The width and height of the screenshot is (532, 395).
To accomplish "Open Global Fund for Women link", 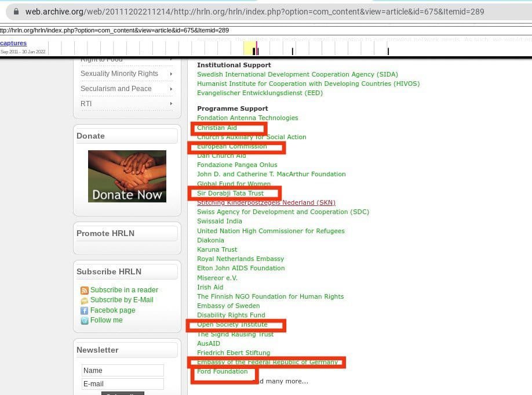I will point(234,184).
